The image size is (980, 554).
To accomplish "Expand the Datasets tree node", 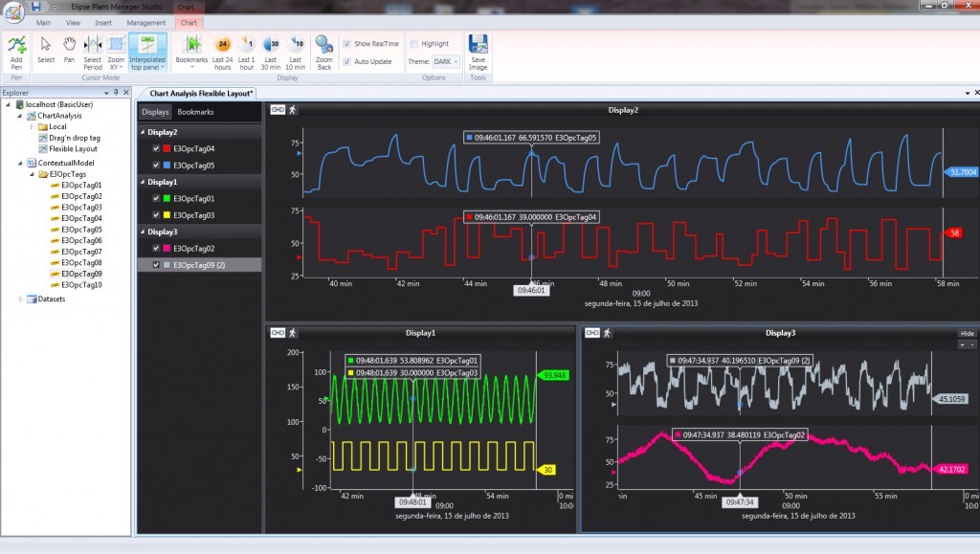I will (x=20, y=299).
